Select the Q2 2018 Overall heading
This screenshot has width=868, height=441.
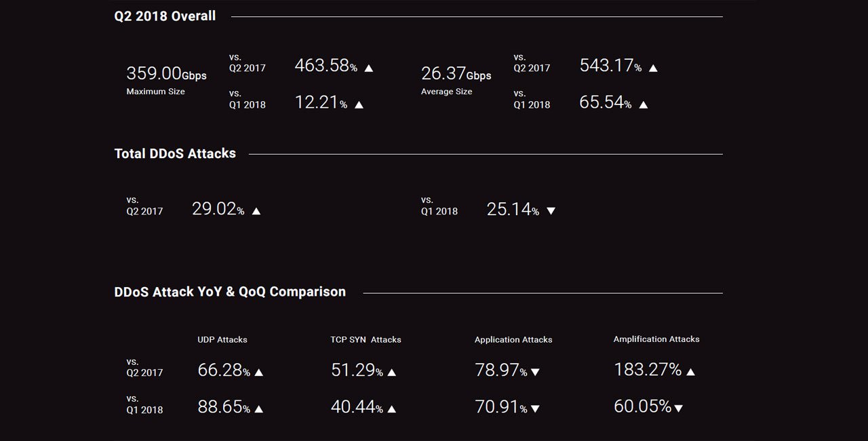tap(165, 16)
